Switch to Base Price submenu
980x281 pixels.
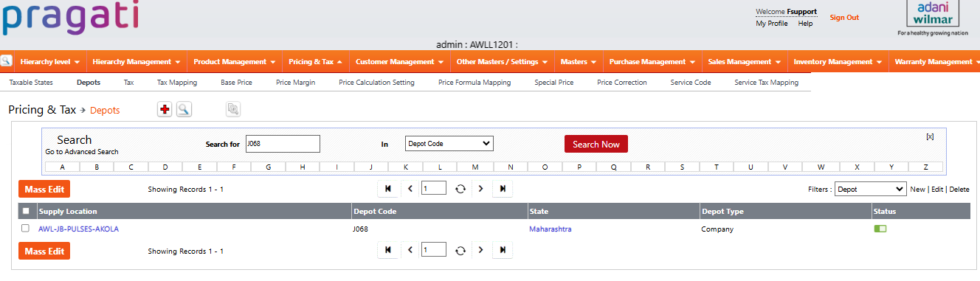tap(236, 83)
